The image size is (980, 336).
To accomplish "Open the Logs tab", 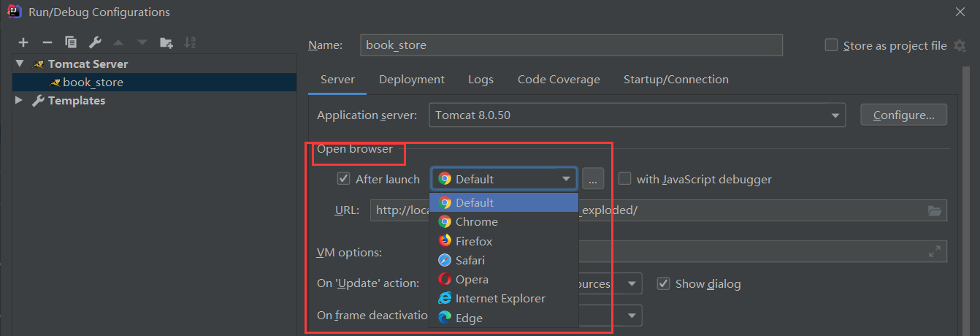I will click(x=481, y=80).
